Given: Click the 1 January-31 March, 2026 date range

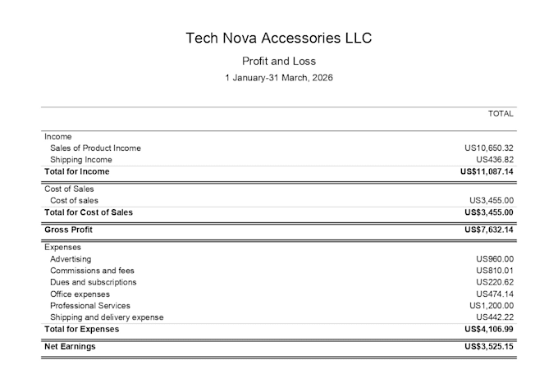Looking at the screenshot, I should click(279, 78).
